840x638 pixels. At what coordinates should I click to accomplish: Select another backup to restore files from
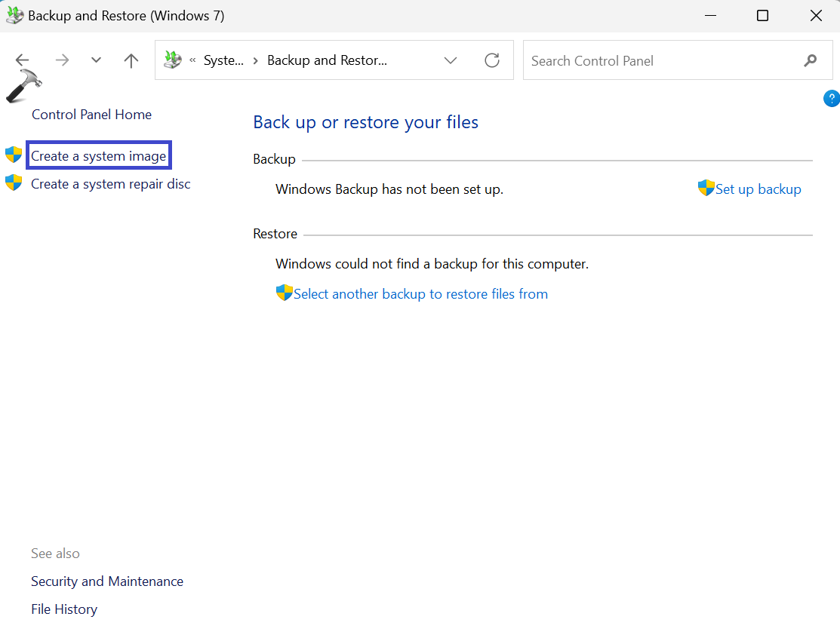[420, 293]
